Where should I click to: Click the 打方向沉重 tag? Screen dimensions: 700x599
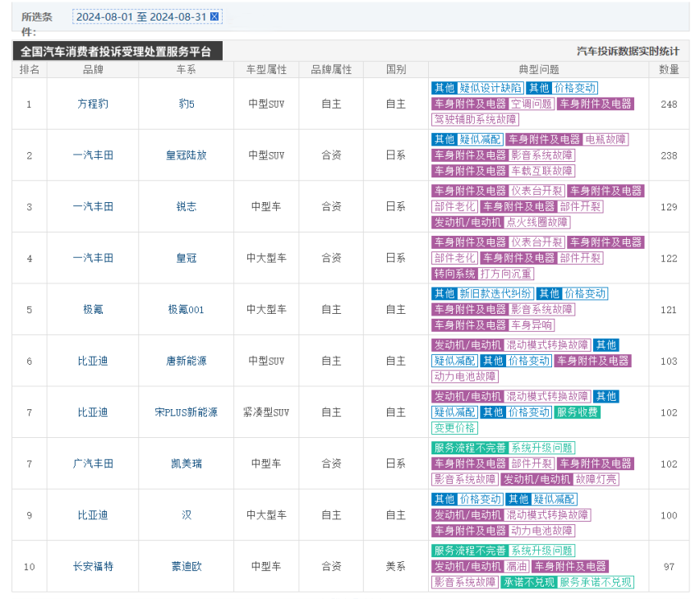(x=506, y=274)
